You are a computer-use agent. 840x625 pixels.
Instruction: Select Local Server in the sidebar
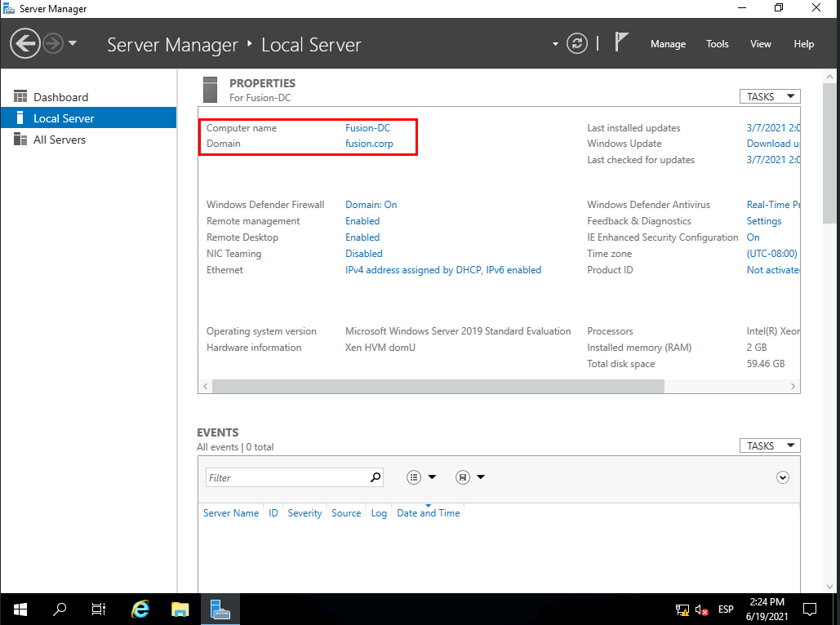pos(88,117)
